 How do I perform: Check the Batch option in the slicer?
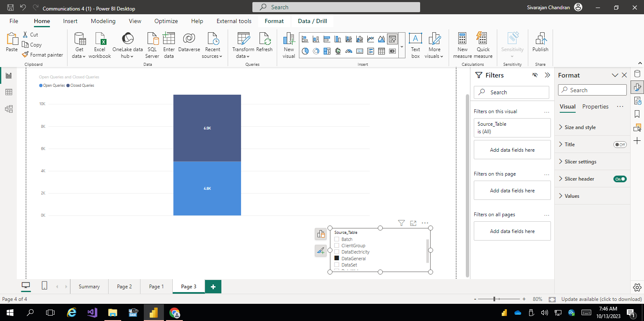coord(337,239)
